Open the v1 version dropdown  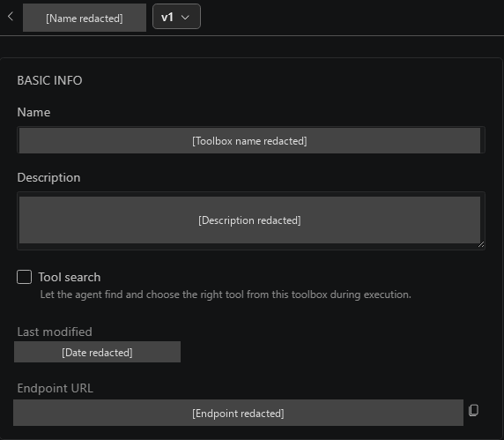click(x=176, y=17)
